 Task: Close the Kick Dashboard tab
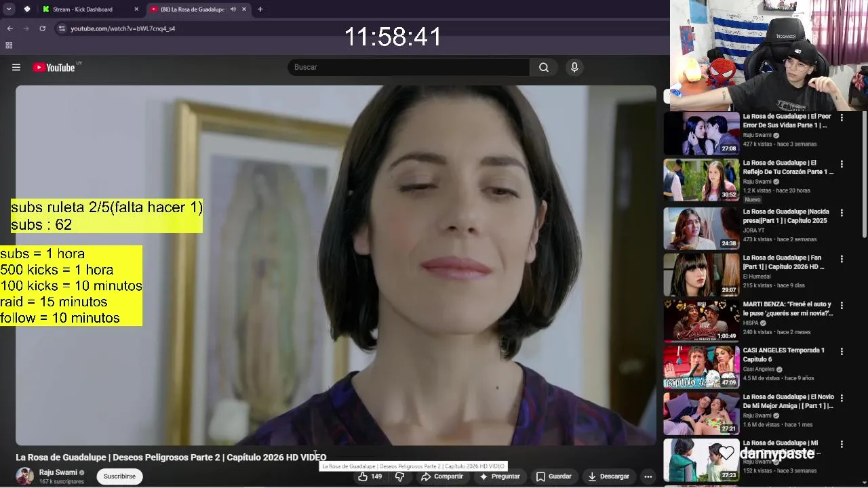coord(136,9)
